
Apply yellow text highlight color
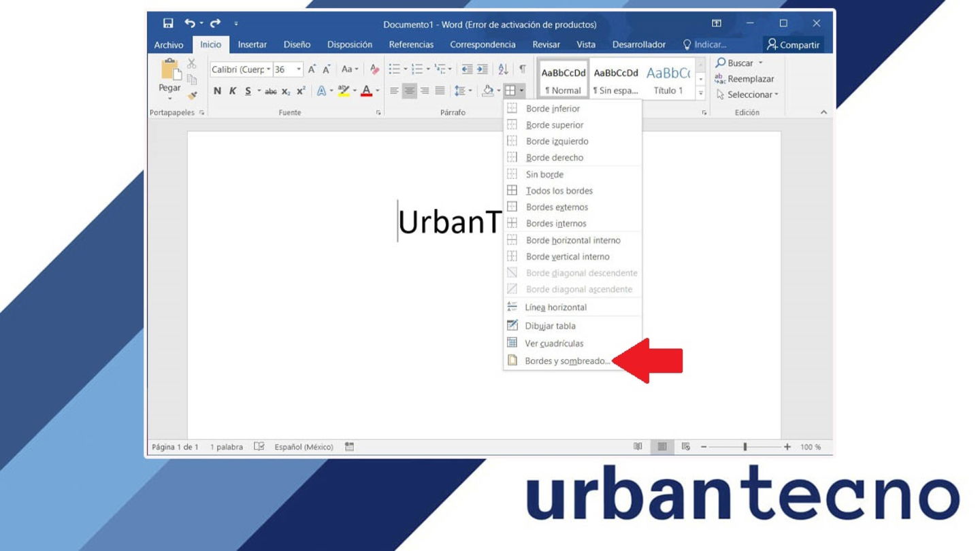[x=344, y=91]
